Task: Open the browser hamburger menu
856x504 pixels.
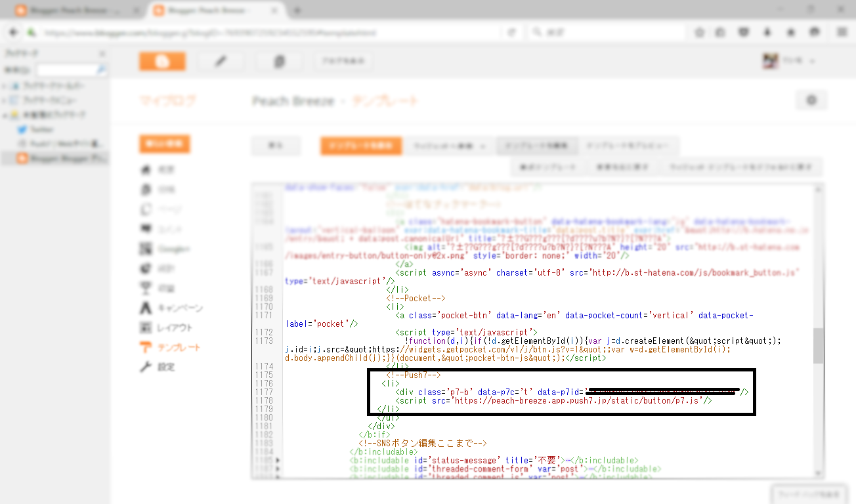Action: (x=842, y=32)
